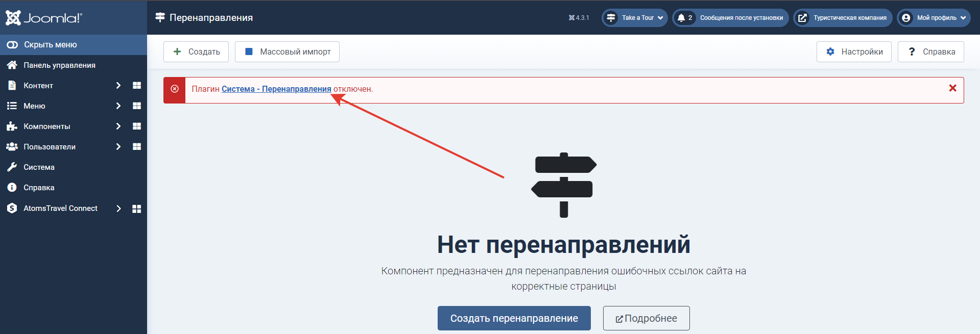This screenshot has height=334, width=980.
Task: Click the document icon beside Контент
Action: 12,86
